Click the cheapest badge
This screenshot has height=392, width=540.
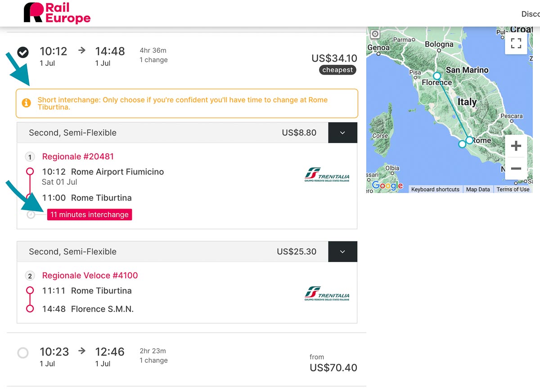tap(337, 70)
